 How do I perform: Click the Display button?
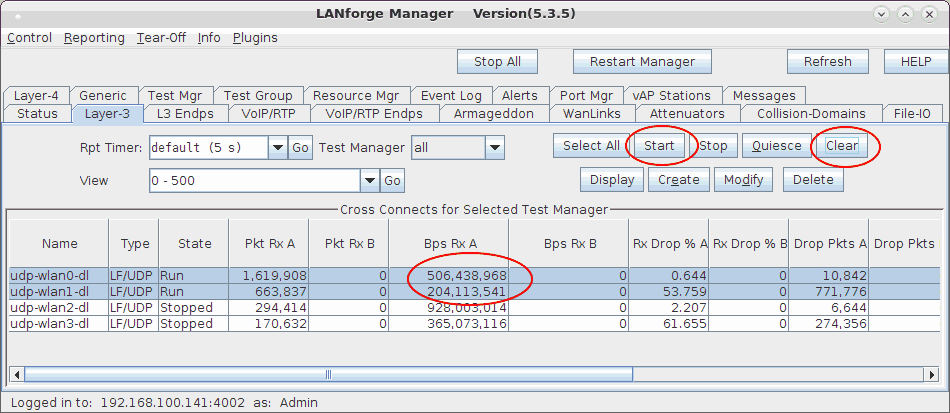(x=612, y=180)
